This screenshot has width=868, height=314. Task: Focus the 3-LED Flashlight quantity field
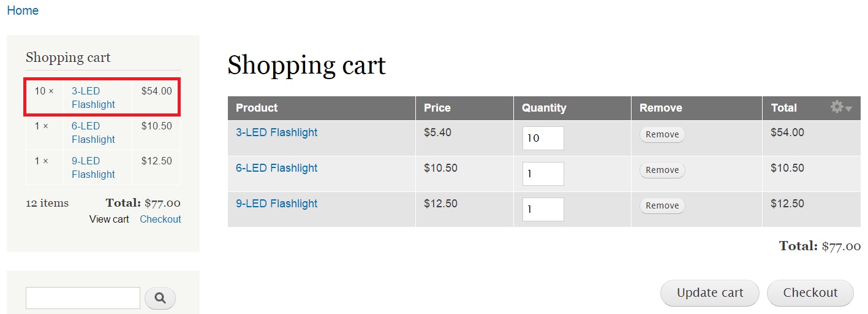coord(543,138)
